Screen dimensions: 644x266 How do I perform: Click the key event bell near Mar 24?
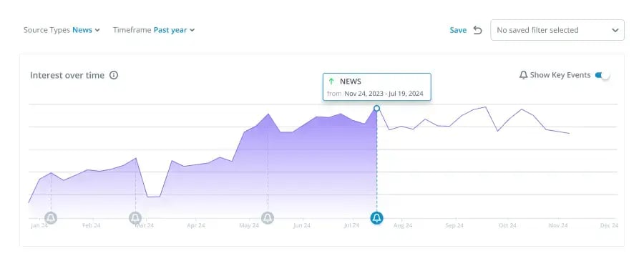[135, 217]
